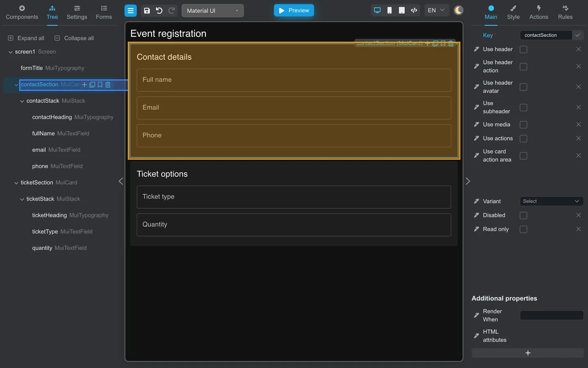The image size is (588, 368).
Task: Click the edit pencil beside Variant
Action: click(x=477, y=201)
